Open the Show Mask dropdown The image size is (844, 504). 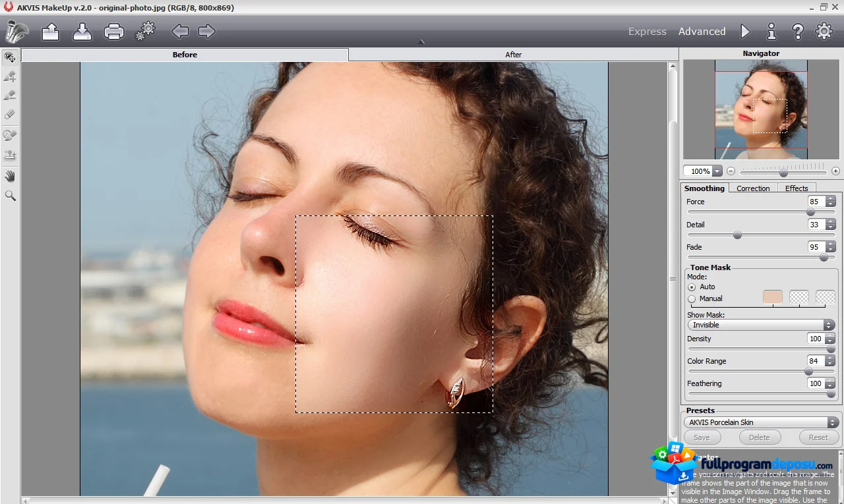(761, 325)
